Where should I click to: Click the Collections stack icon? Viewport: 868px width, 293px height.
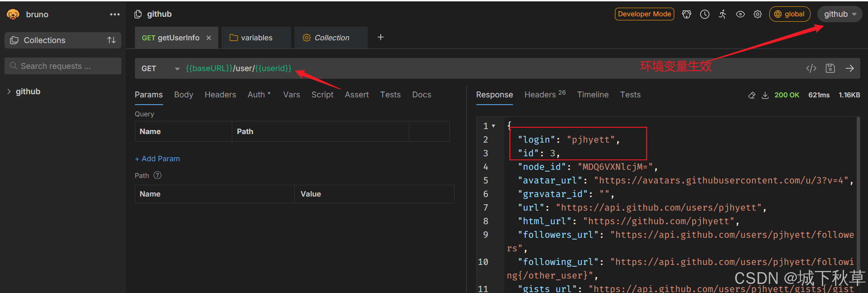[14, 40]
